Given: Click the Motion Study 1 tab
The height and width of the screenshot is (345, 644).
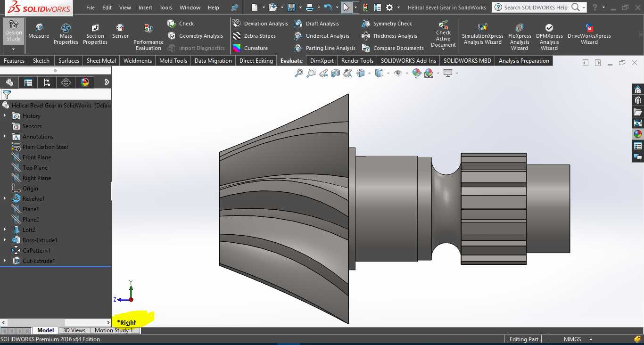Looking at the screenshot, I should [114, 330].
